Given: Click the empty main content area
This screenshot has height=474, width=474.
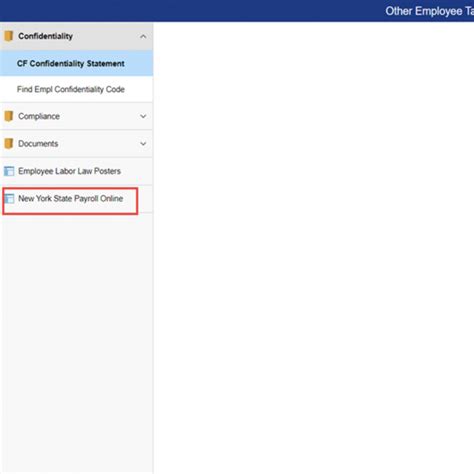Looking at the screenshot, I should (x=314, y=248).
